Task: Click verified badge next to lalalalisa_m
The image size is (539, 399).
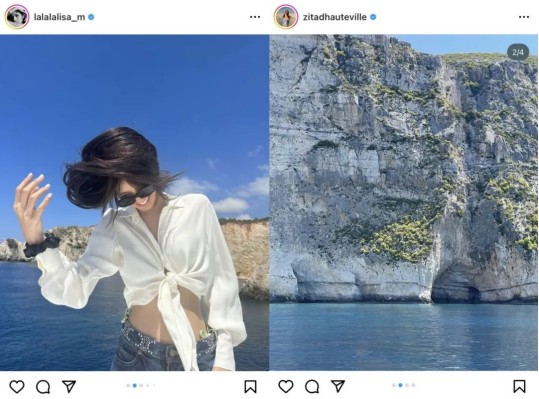Action: (x=91, y=17)
